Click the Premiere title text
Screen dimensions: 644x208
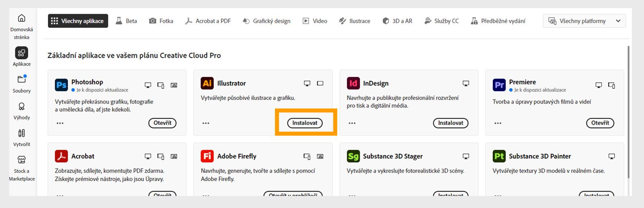tap(522, 82)
